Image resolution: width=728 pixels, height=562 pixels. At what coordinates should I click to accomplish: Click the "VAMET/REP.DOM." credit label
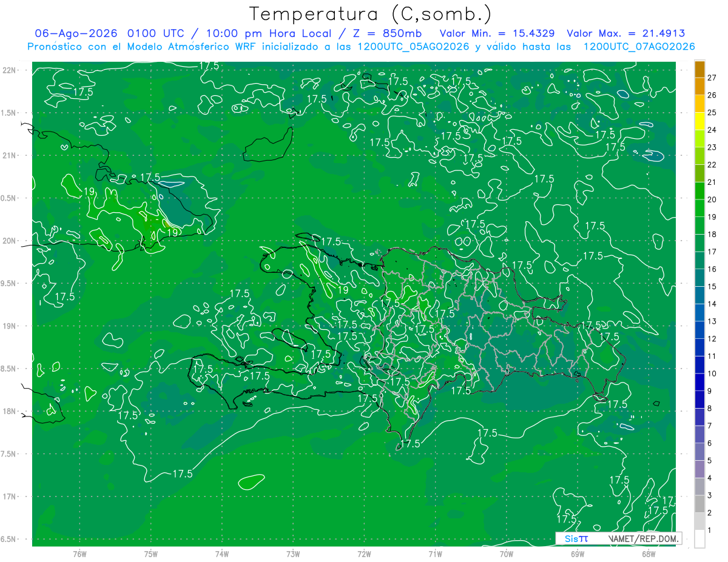click(x=644, y=538)
